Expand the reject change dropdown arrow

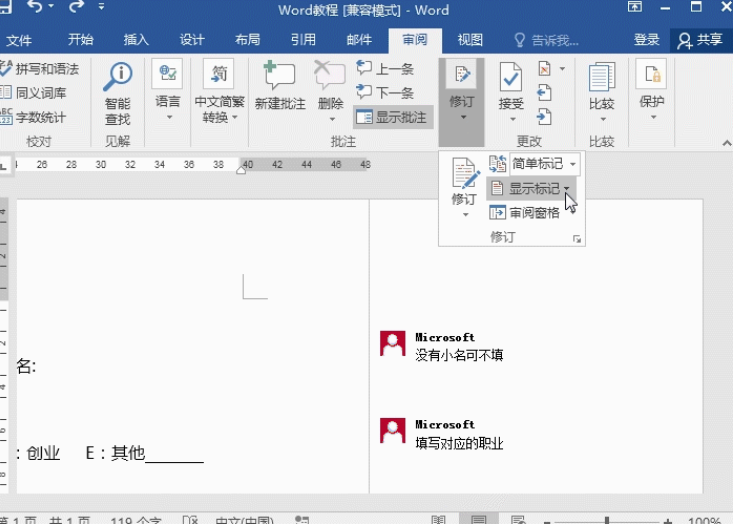562,69
